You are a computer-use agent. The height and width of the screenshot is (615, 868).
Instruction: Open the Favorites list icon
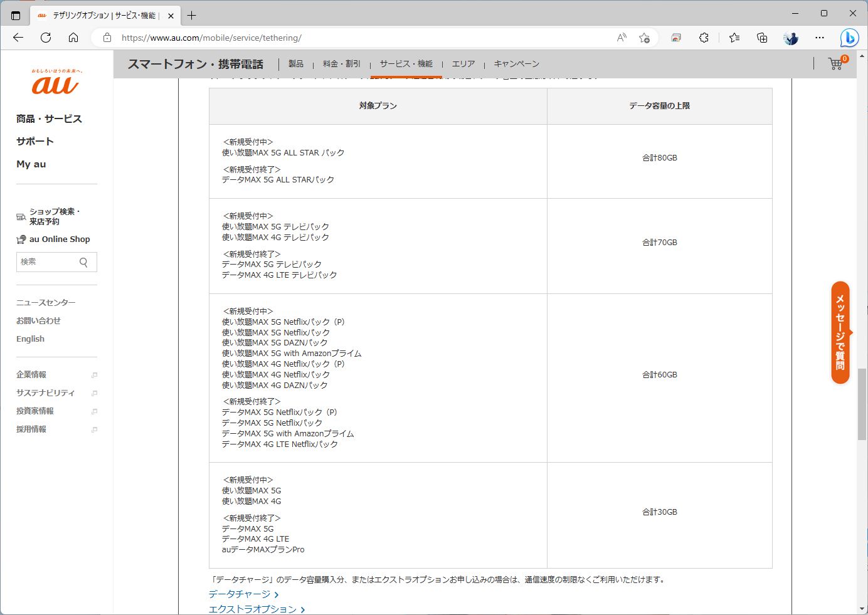point(734,38)
